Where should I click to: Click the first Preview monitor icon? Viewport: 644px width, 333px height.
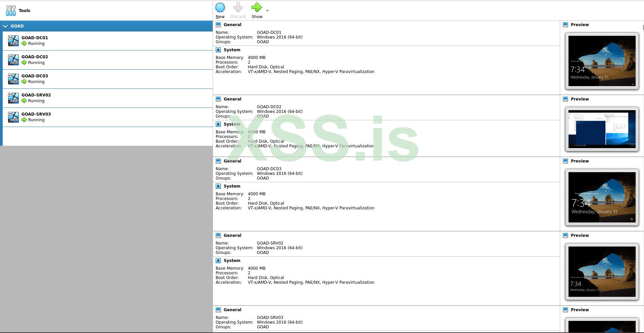pyautogui.click(x=566, y=25)
